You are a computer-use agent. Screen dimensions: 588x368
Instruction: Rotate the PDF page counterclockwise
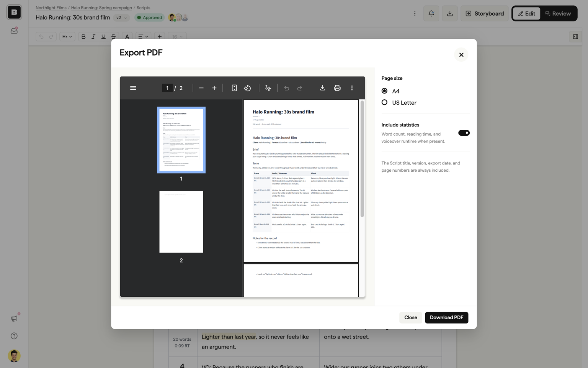pos(247,88)
